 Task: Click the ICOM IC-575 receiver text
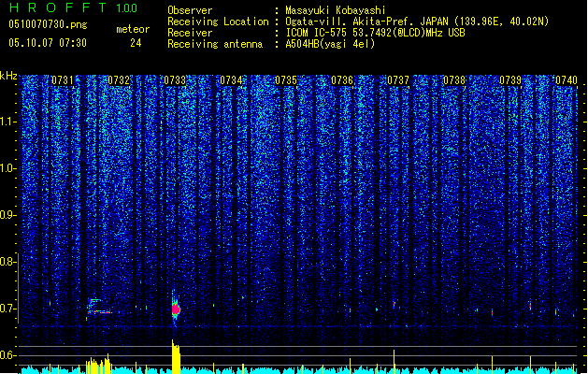click(x=376, y=33)
